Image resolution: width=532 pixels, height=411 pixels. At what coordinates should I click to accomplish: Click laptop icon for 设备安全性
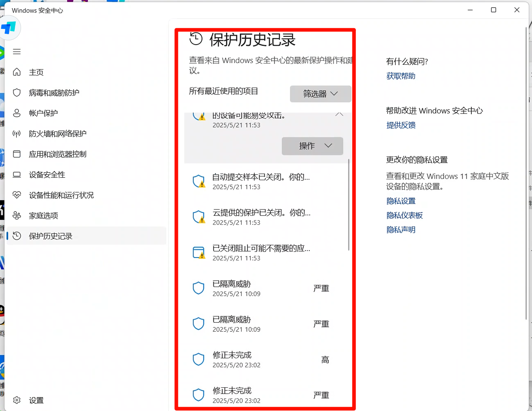(17, 175)
